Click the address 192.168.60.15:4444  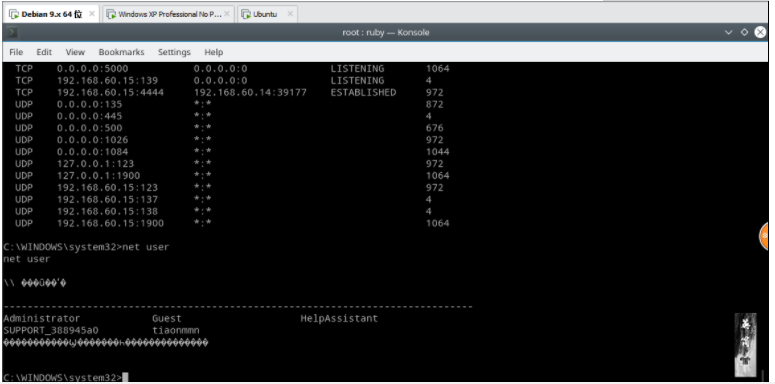pos(110,92)
